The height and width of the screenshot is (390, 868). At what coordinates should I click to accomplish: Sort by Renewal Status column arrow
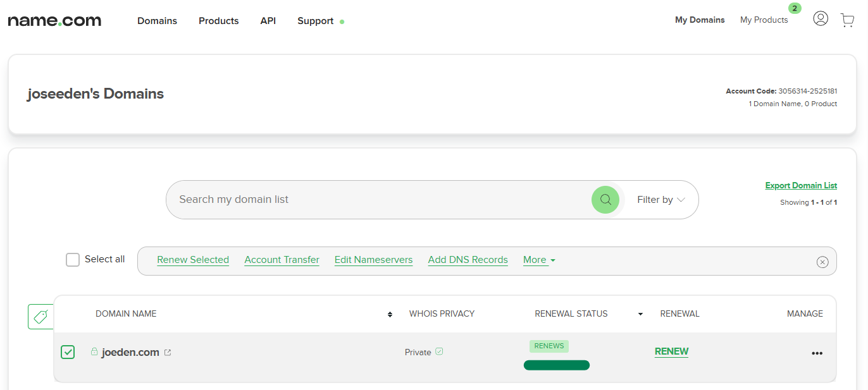(640, 314)
